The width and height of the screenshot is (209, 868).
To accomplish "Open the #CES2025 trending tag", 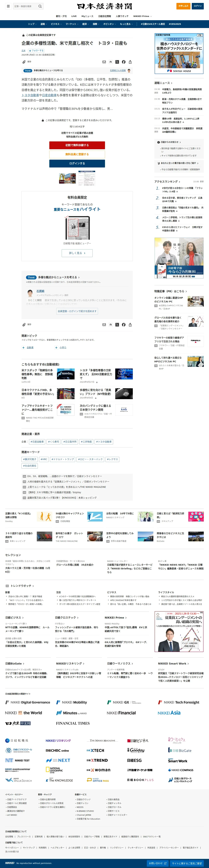I will (x=175, y=24).
